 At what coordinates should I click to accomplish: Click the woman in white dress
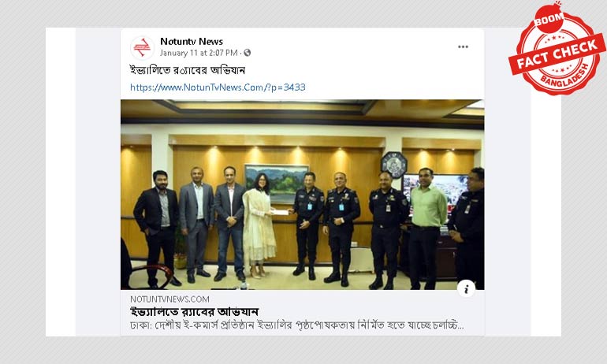coord(259,226)
